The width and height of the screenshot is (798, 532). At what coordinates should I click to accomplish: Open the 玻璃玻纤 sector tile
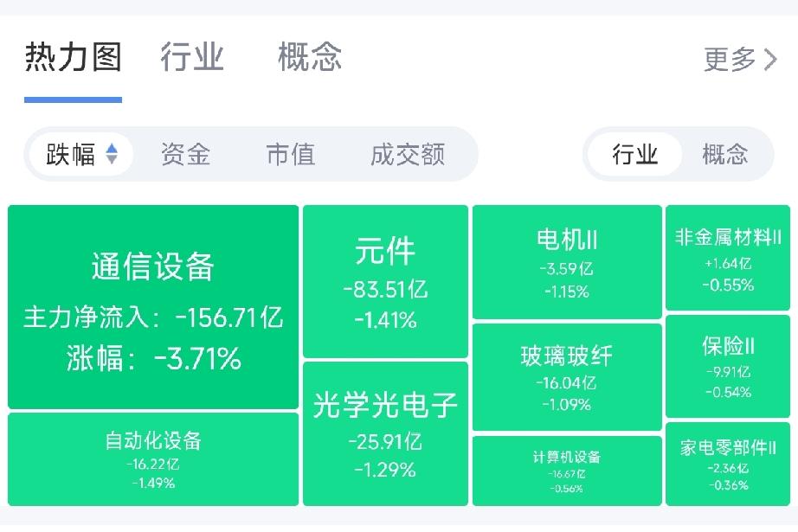(567, 377)
